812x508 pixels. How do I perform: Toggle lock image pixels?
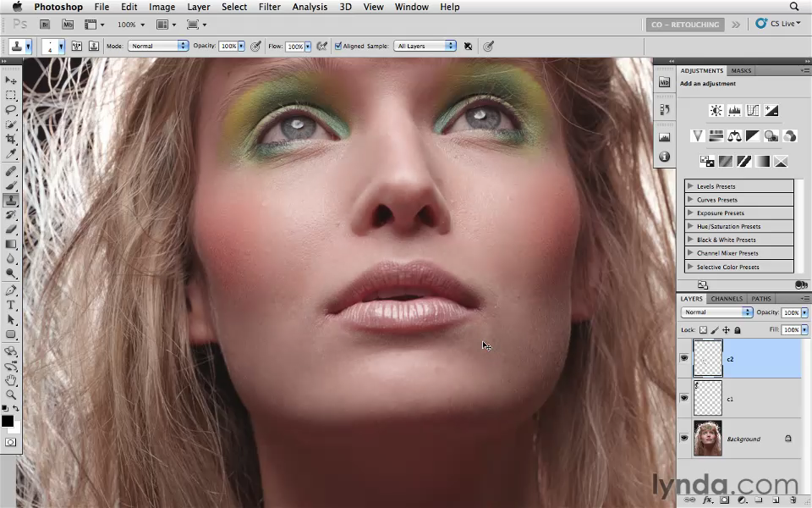coord(715,329)
